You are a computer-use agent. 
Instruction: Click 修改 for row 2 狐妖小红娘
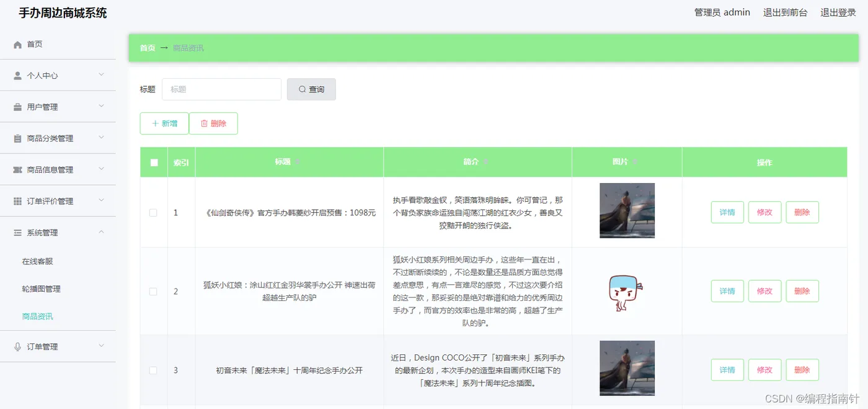pos(764,291)
